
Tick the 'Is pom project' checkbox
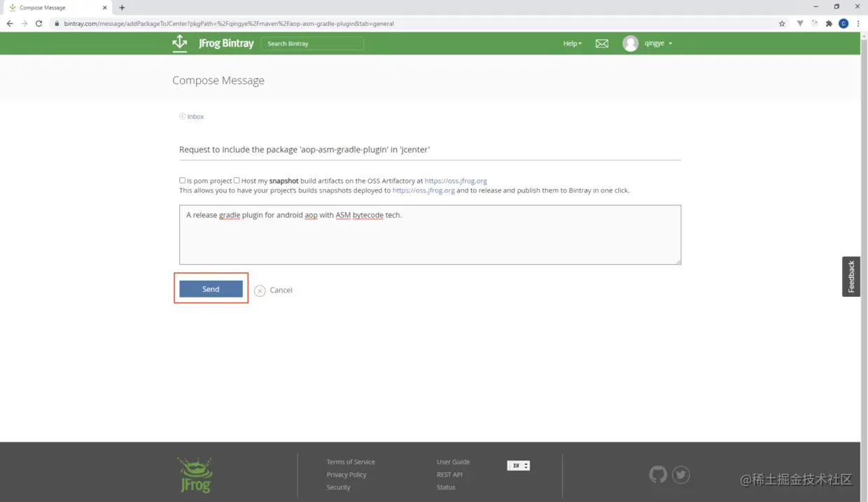tap(183, 180)
